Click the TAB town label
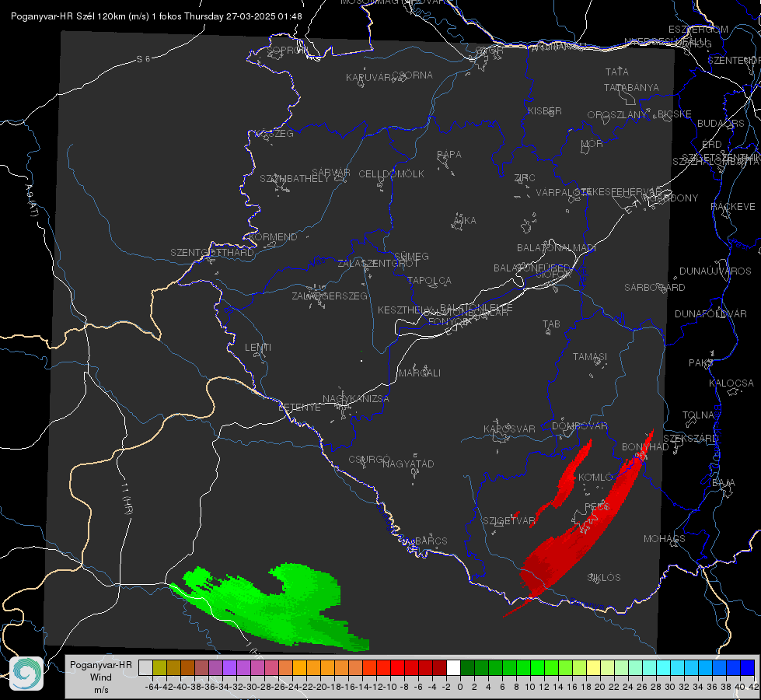761x700 pixels. coord(551,324)
